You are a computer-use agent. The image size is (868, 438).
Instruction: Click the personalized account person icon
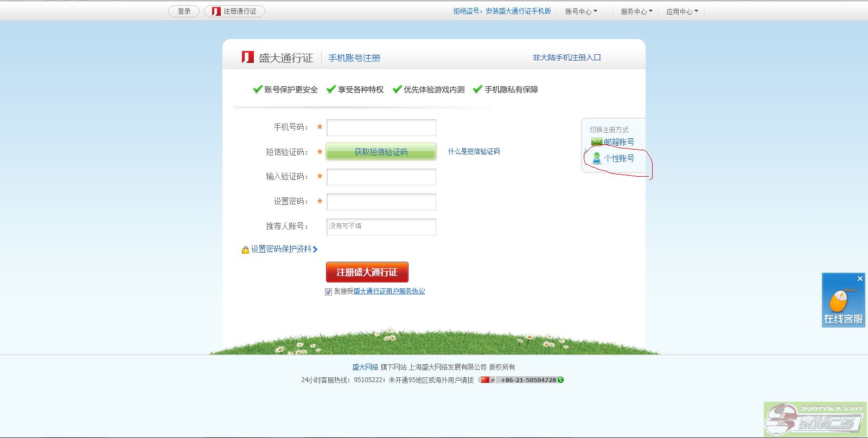[597, 158]
